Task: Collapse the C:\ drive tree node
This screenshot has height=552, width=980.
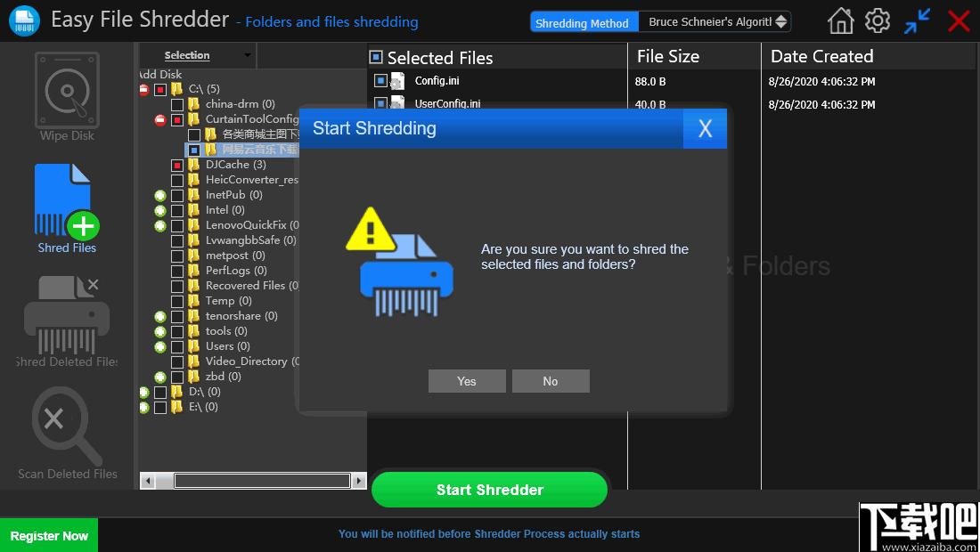Action: [x=143, y=89]
